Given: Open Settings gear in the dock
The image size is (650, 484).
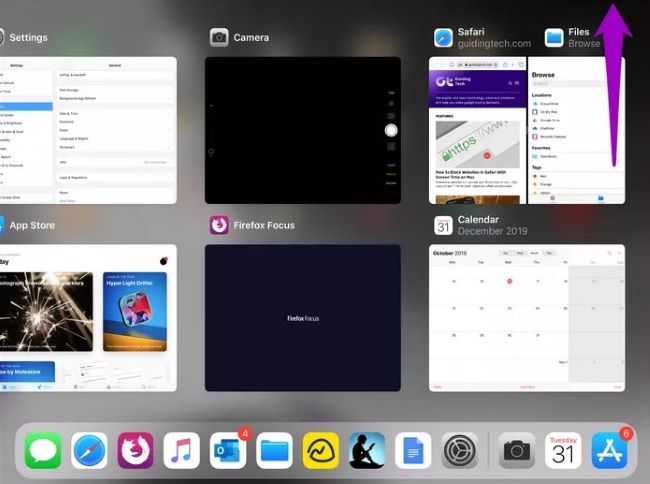Looking at the screenshot, I should pos(459,450).
